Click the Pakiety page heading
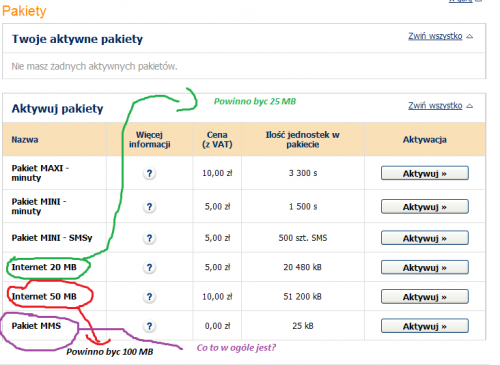 click(x=24, y=11)
